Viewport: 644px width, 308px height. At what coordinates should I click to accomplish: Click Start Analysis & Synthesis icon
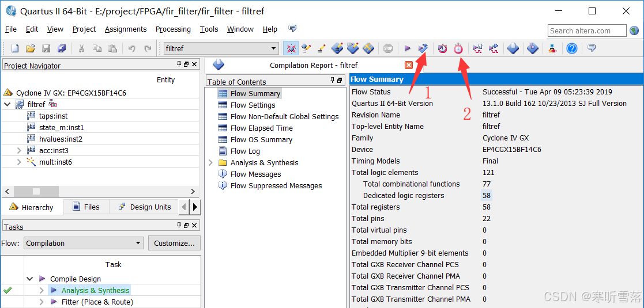click(423, 48)
